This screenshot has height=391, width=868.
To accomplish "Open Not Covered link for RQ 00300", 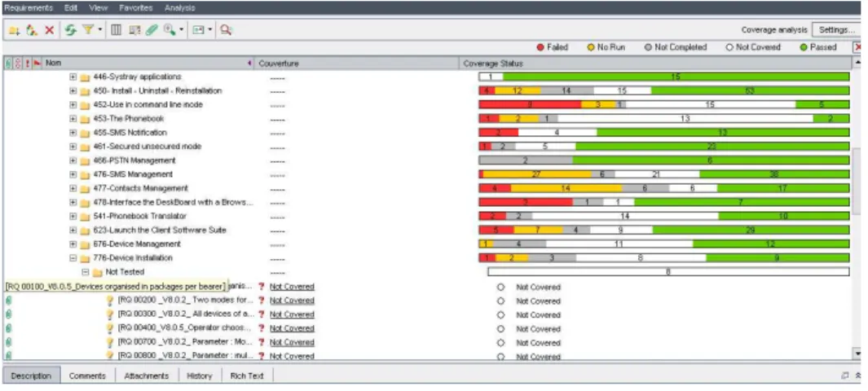I will (x=292, y=314).
